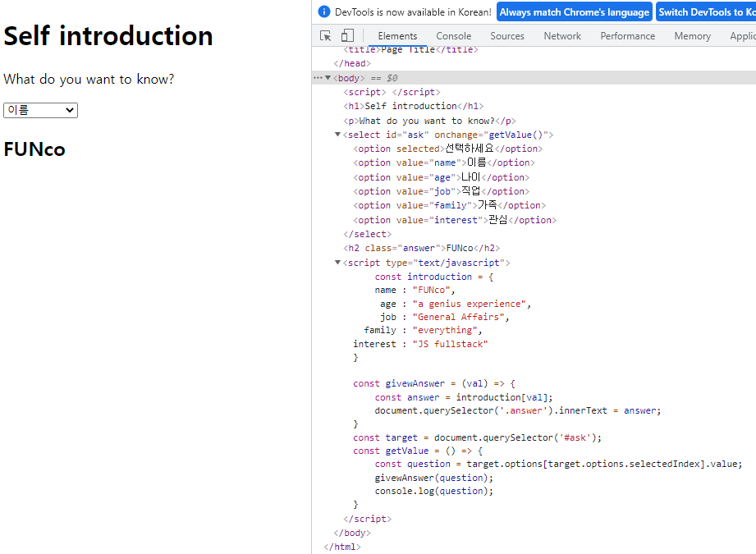Open the cut-off Application tab

tap(743, 35)
